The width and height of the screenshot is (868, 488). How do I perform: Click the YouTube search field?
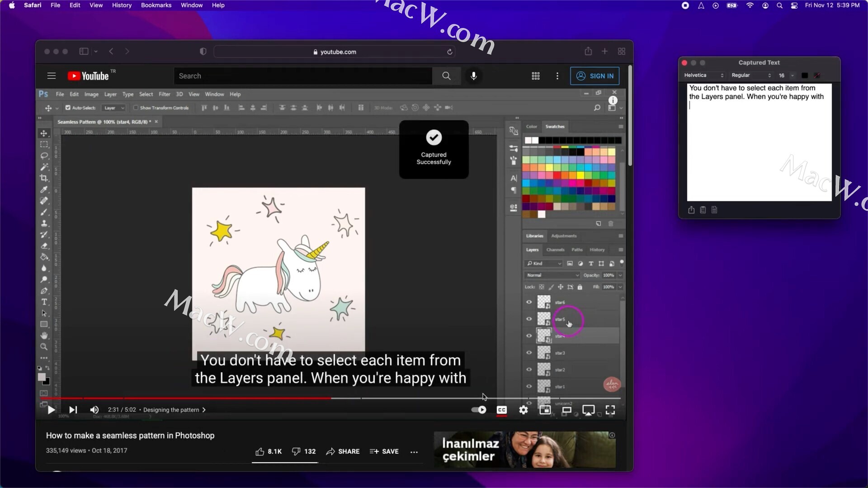pyautogui.click(x=303, y=76)
